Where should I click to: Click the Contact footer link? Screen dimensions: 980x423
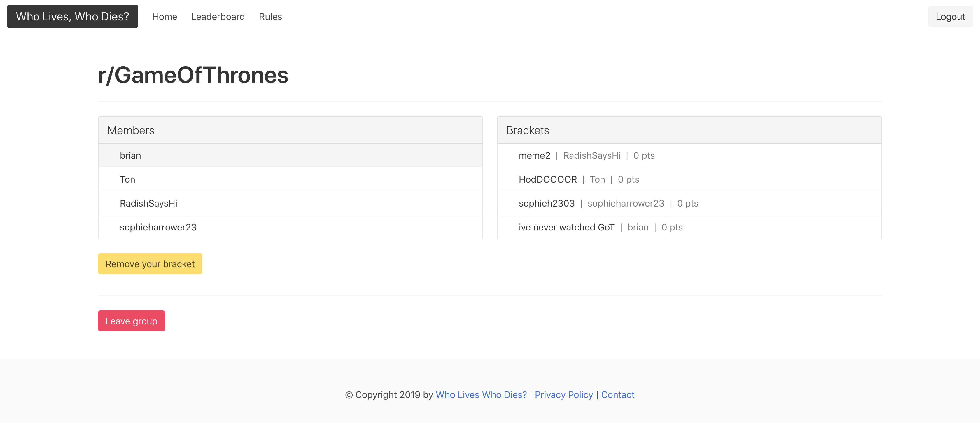(x=617, y=395)
